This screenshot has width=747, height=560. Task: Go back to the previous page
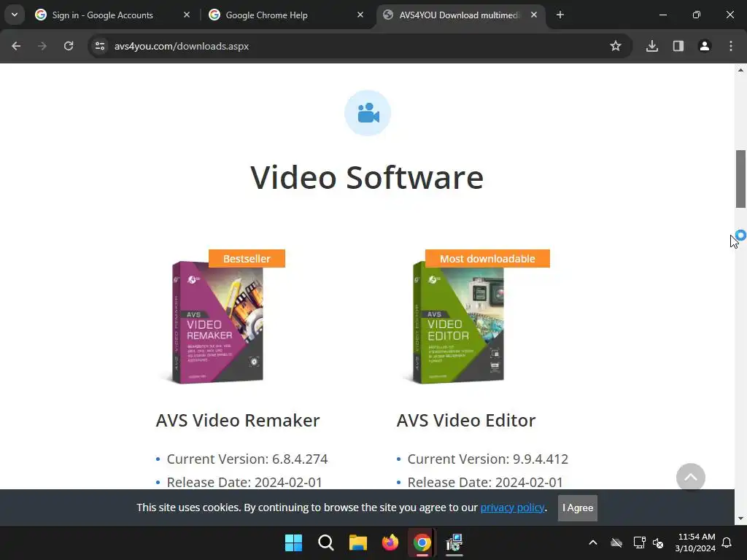[x=16, y=46]
